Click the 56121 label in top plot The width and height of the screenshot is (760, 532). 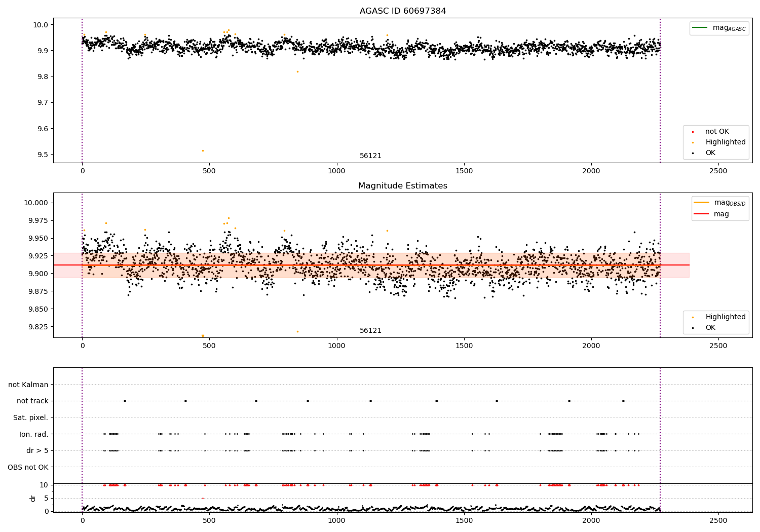[370, 156]
